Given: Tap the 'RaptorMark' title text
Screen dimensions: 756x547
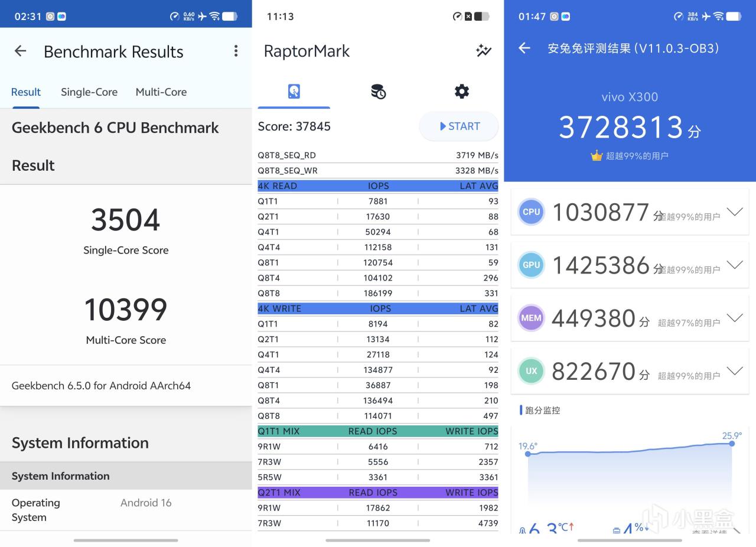Looking at the screenshot, I should 307,51.
